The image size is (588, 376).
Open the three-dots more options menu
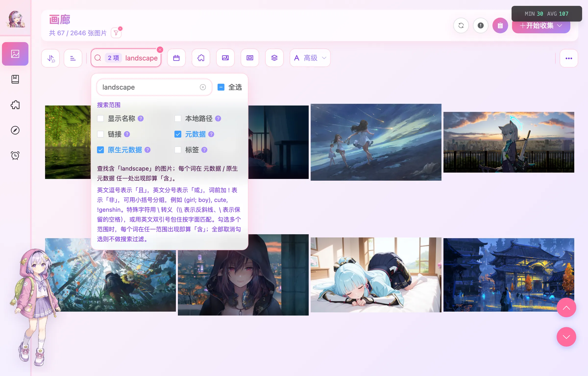569,58
